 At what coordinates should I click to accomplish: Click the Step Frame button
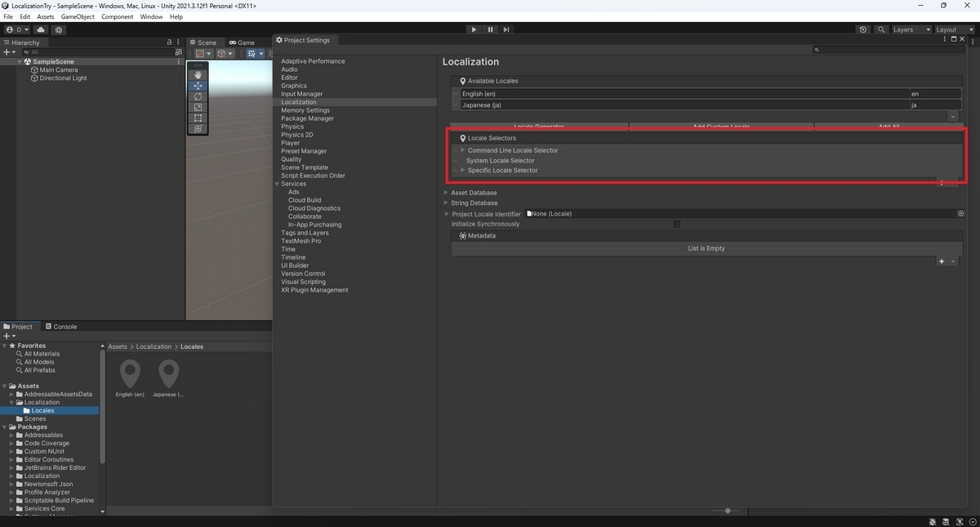coord(506,29)
